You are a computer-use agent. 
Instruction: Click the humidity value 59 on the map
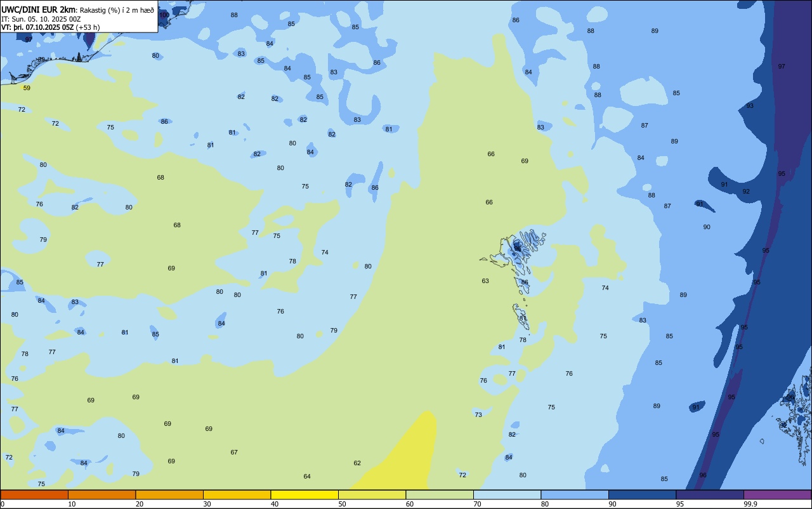27,88
